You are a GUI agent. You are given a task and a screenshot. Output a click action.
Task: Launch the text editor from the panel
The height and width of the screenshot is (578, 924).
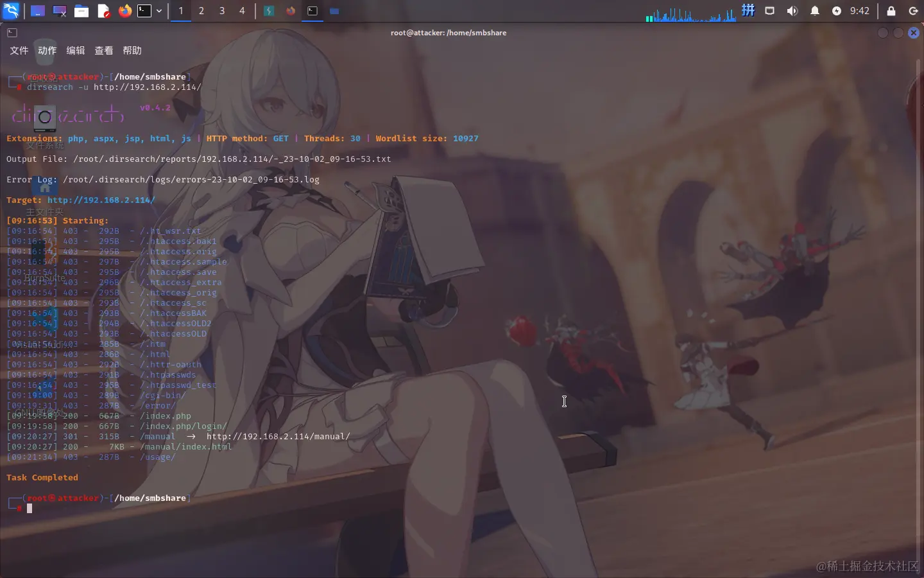click(103, 11)
